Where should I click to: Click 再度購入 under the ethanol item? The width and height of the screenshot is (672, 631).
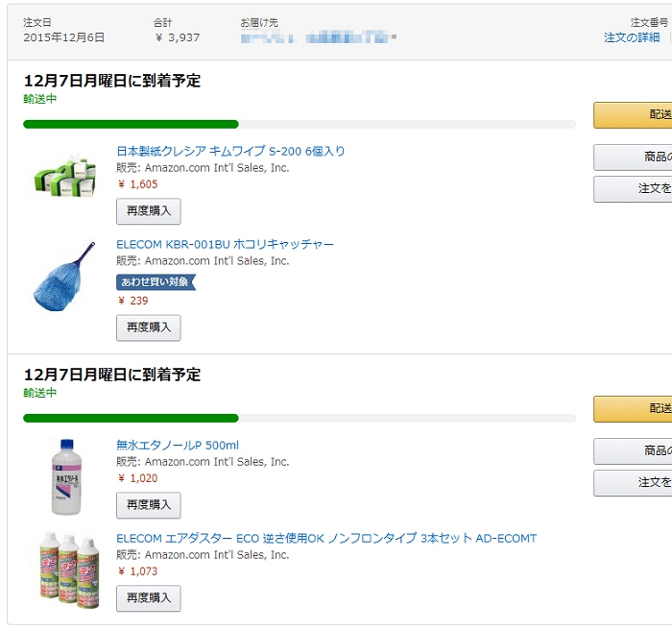[x=148, y=505]
